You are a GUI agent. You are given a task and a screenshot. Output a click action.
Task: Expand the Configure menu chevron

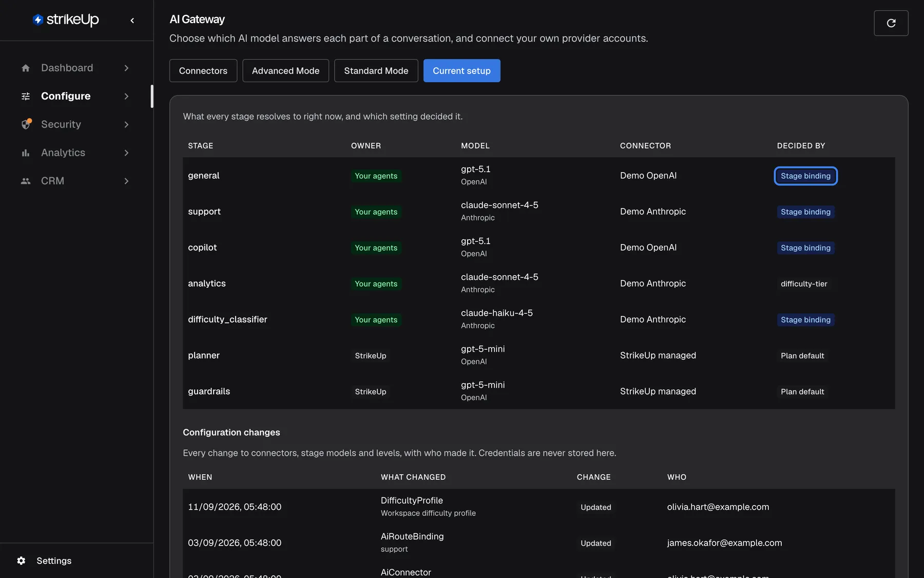pyautogui.click(x=126, y=96)
